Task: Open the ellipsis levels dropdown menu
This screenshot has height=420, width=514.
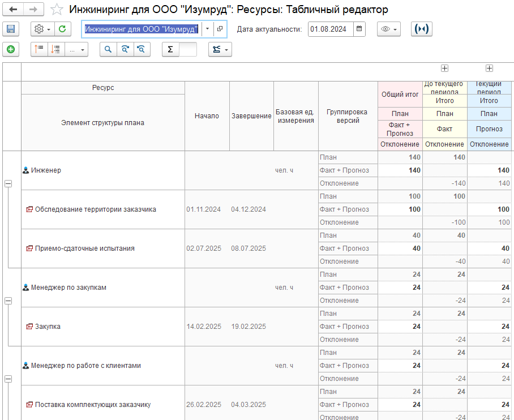Action: click(x=76, y=50)
